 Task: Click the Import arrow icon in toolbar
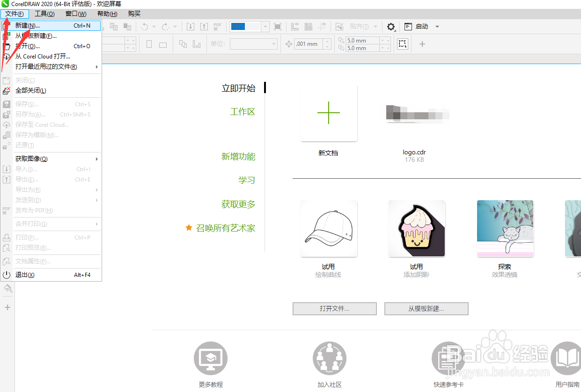coord(191,27)
